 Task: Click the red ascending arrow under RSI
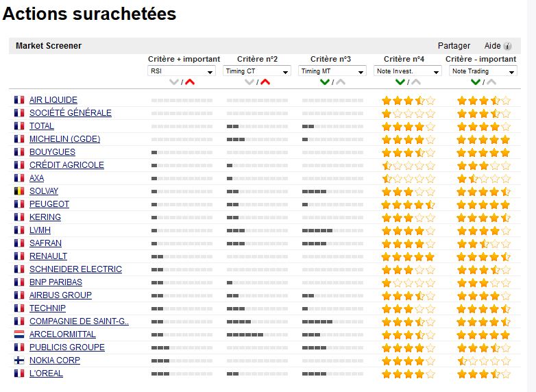tap(190, 82)
